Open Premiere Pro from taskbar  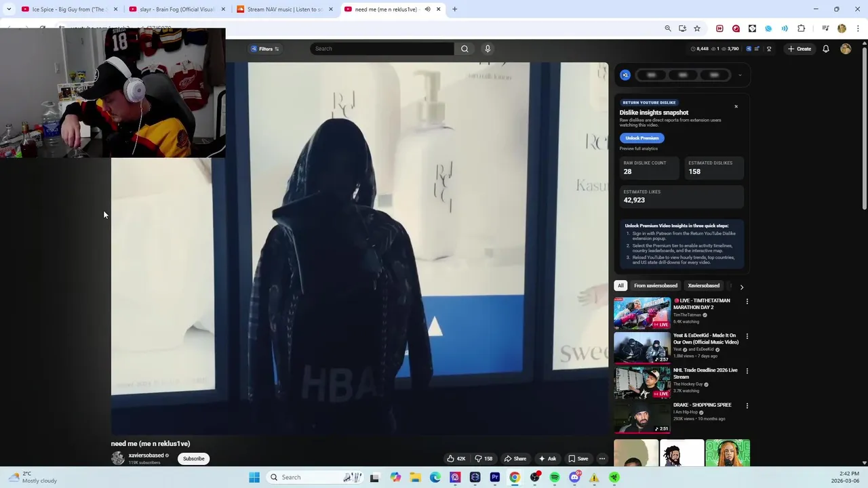[495, 477]
